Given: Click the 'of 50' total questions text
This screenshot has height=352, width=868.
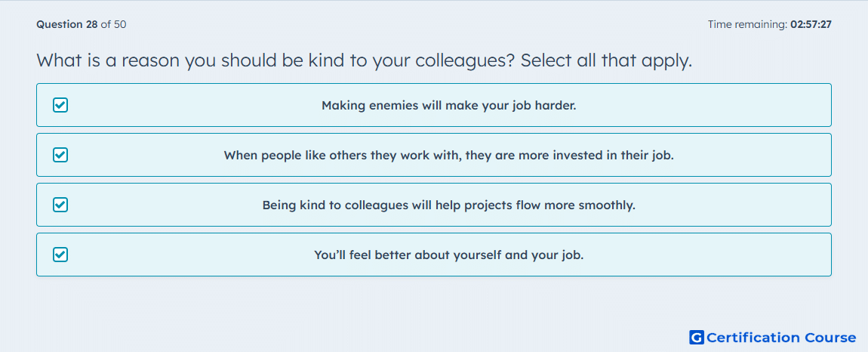Looking at the screenshot, I should pyautogui.click(x=113, y=24).
